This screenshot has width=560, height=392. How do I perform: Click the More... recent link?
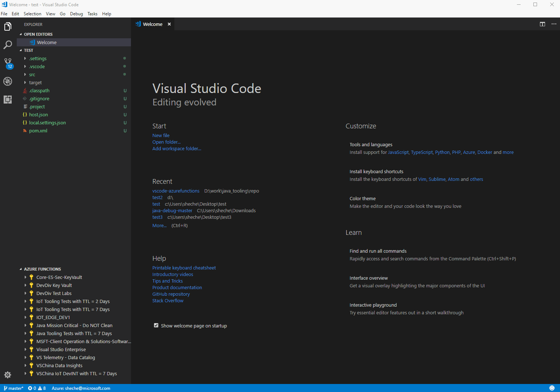click(x=159, y=225)
